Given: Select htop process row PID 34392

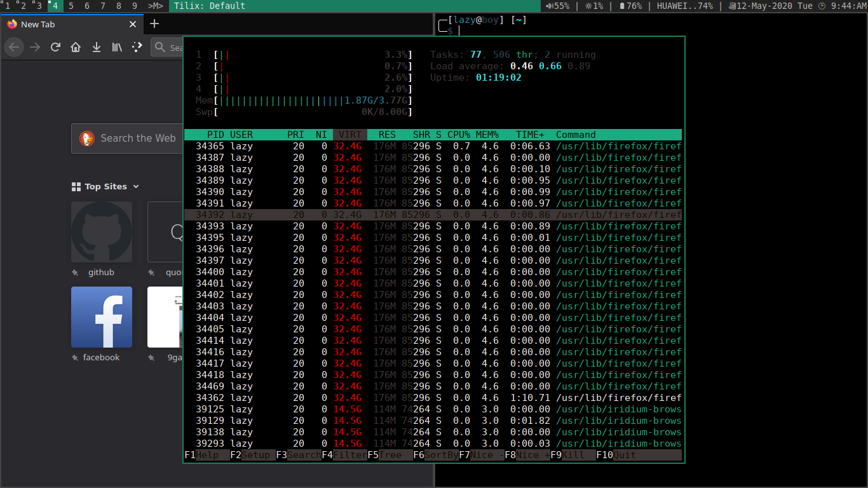Looking at the screenshot, I should coord(433,215).
